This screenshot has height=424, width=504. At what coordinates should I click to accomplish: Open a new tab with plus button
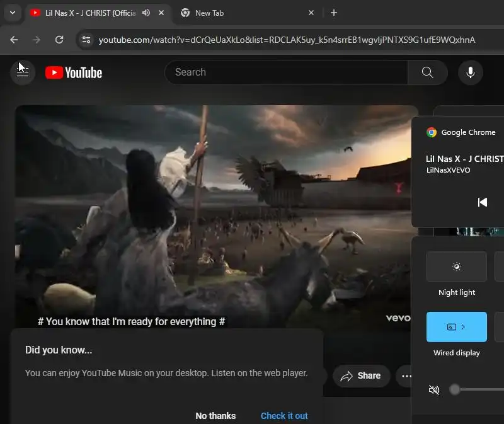pyautogui.click(x=334, y=13)
